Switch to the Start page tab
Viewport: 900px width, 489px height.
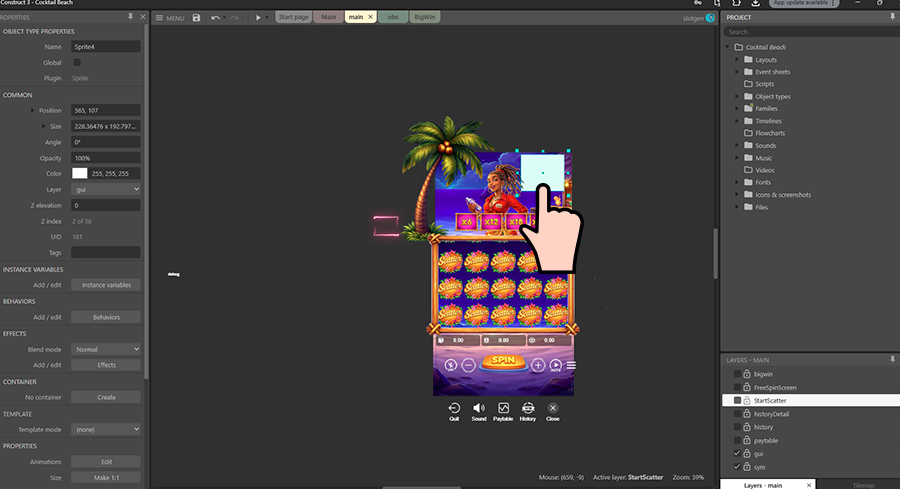click(x=293, y=17)
